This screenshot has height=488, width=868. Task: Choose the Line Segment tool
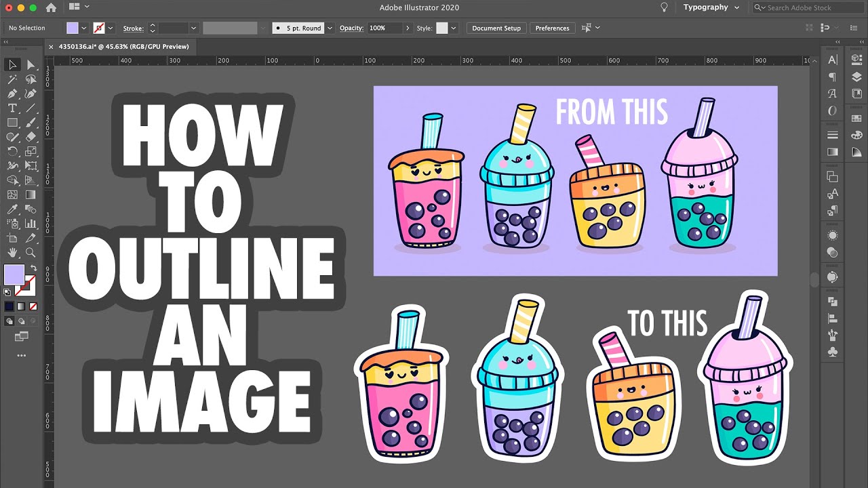31,108
